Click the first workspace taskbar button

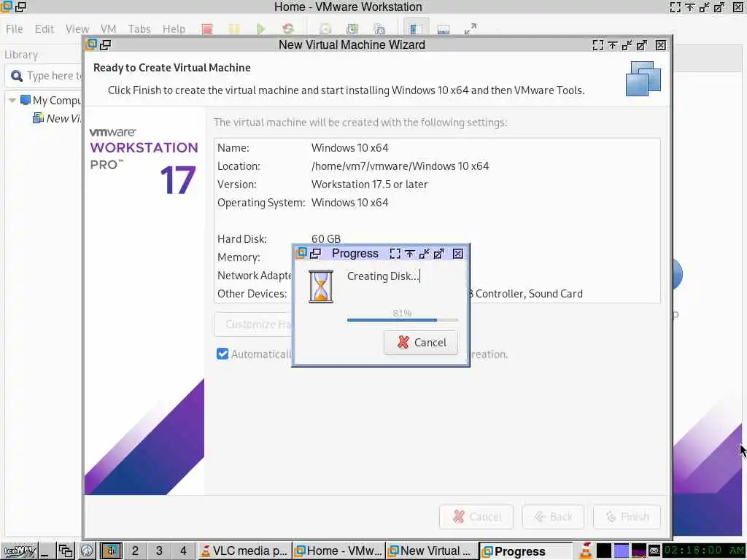(111, 551)
